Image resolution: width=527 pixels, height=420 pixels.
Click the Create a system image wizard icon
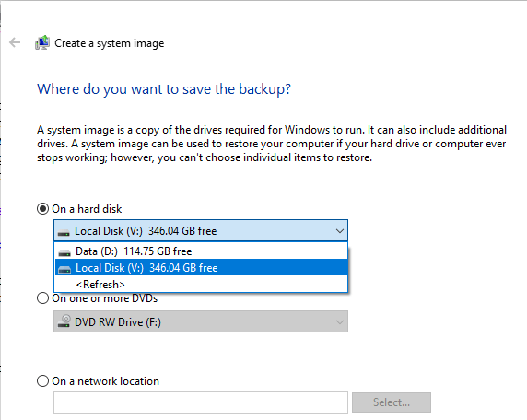[42, 42]
